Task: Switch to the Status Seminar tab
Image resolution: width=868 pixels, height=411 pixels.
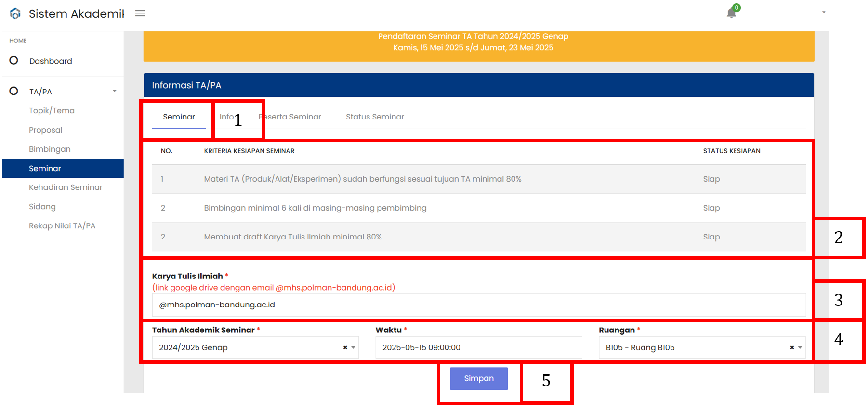Action: [375, 117]
